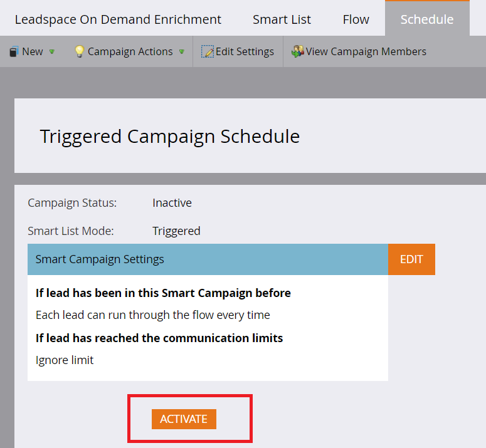Click the Smart Campaign Settings header

(208, 259)
